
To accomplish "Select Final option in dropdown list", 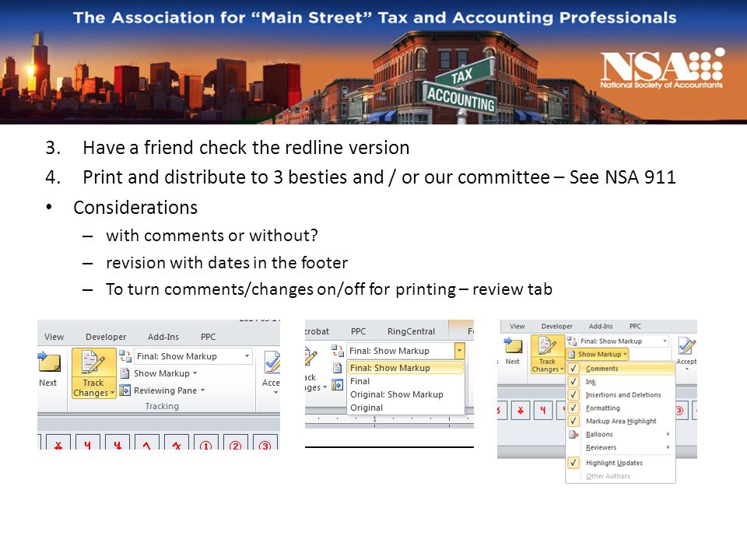I will pos(405,381).
